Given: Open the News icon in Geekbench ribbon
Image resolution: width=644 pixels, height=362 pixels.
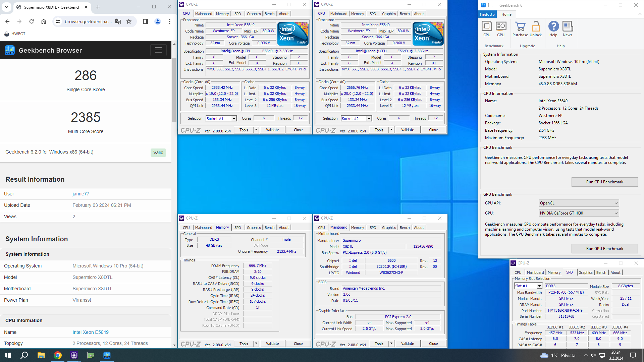Looking at the screenshot, I should tap(568, 29).
